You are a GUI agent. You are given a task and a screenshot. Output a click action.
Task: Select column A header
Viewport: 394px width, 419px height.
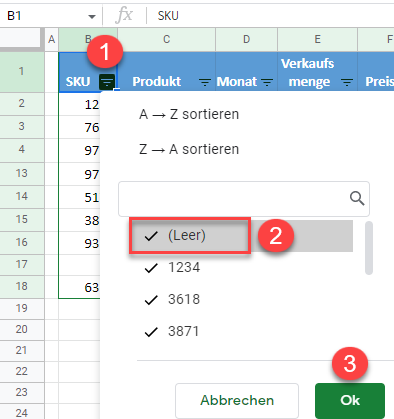click(x=51, y=39)
